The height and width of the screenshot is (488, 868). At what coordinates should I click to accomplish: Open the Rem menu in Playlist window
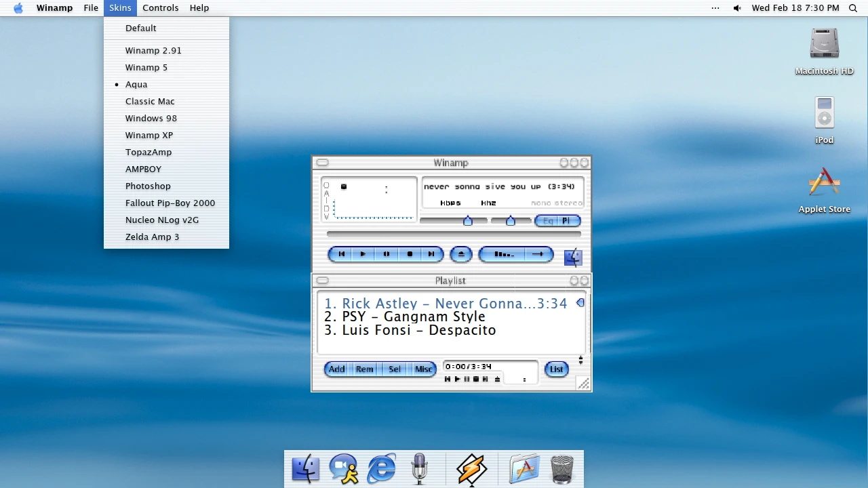coord(365,369)
